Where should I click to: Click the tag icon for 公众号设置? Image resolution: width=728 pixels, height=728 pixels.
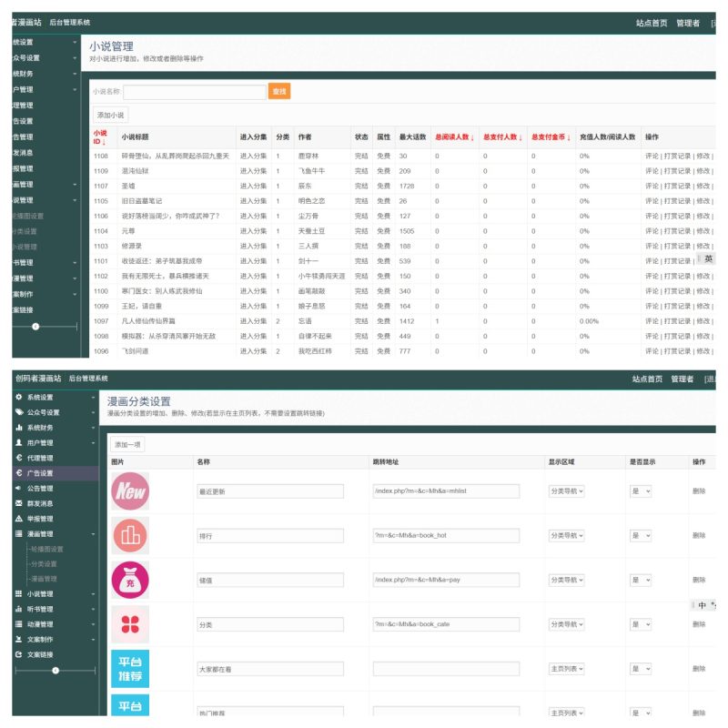(19, 412)
